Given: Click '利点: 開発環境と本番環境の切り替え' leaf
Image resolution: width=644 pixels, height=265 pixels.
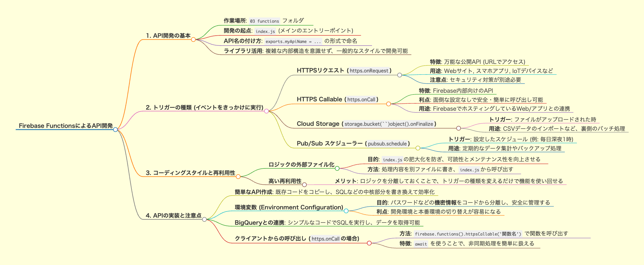Looking at the screenshot, I should (x=439, y=212).
